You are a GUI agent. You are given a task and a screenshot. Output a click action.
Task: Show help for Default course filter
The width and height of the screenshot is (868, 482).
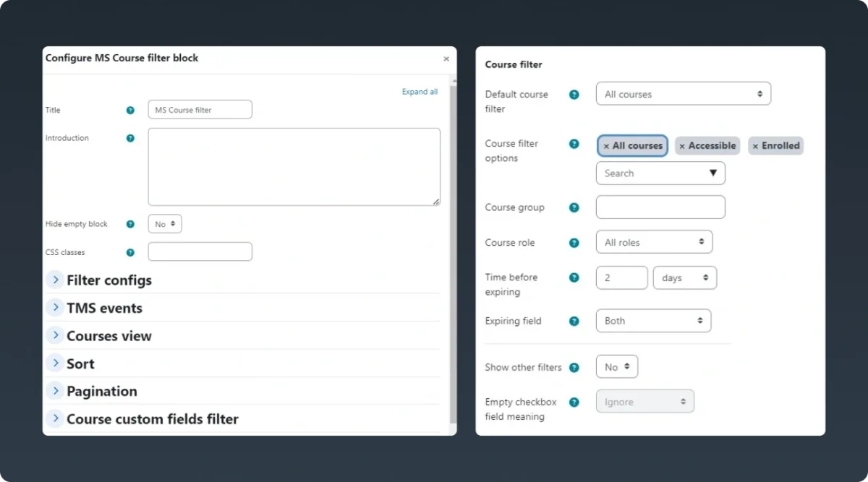(x=574, y=95)
